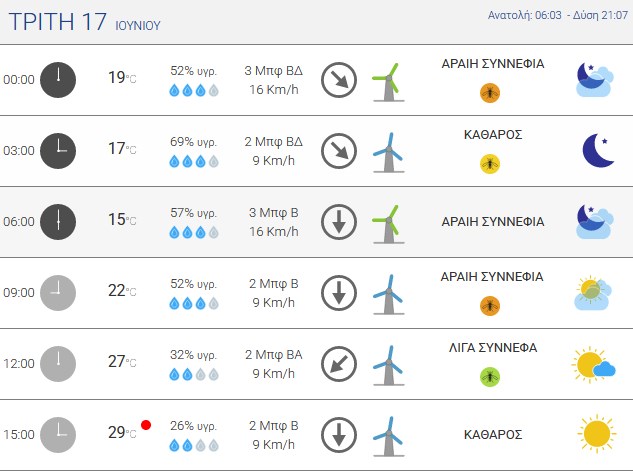Click the ΛΙΓΑ ΣΥΝΝΕΦΑ forecast label
Screen dimensions: 633x474
coord(493,348)
